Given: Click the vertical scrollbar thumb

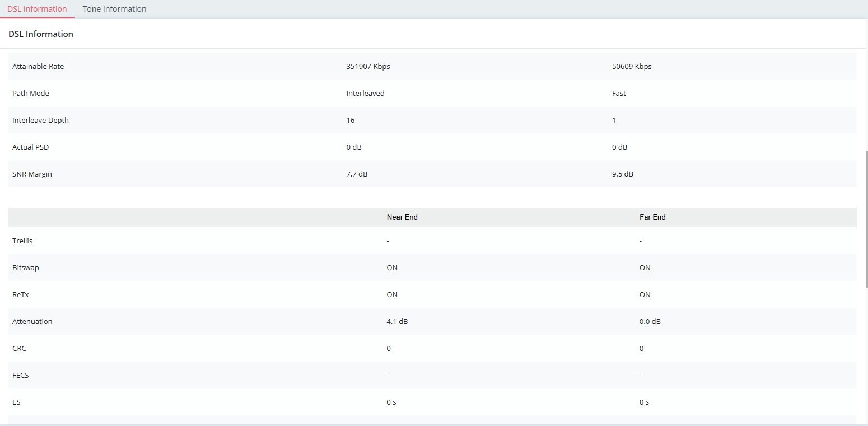Looking at the screenshot, I should coord(866,219).
